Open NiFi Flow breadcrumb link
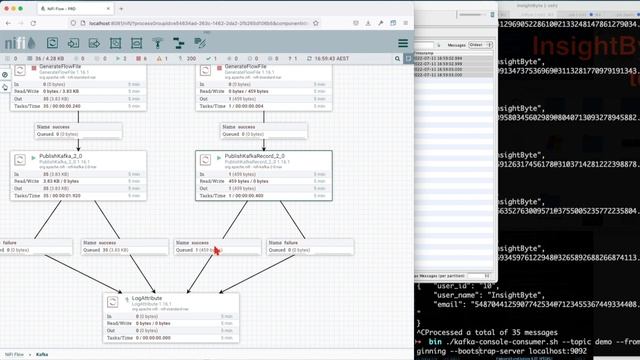This screenshot has height=360, width=640. coord(14,355)
